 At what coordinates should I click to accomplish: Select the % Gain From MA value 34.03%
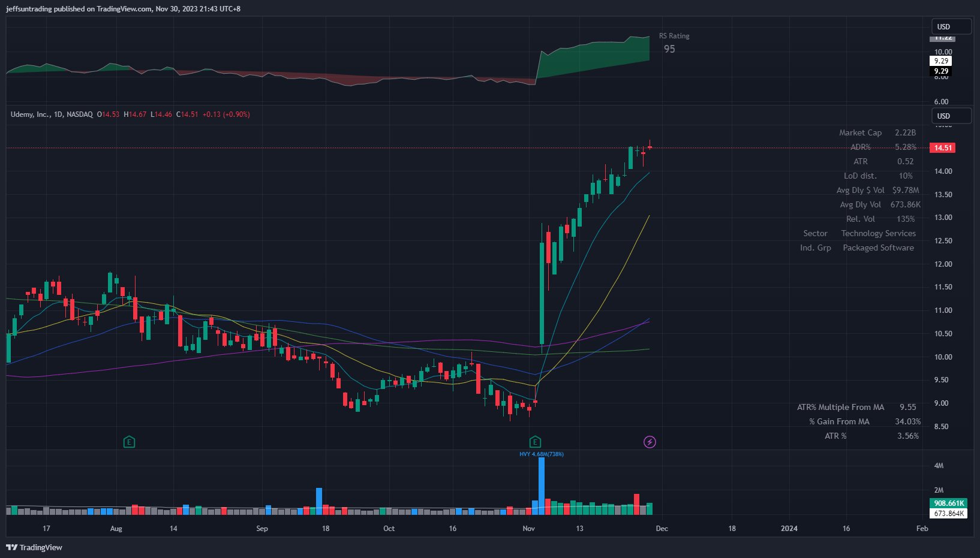coord(908,422)
